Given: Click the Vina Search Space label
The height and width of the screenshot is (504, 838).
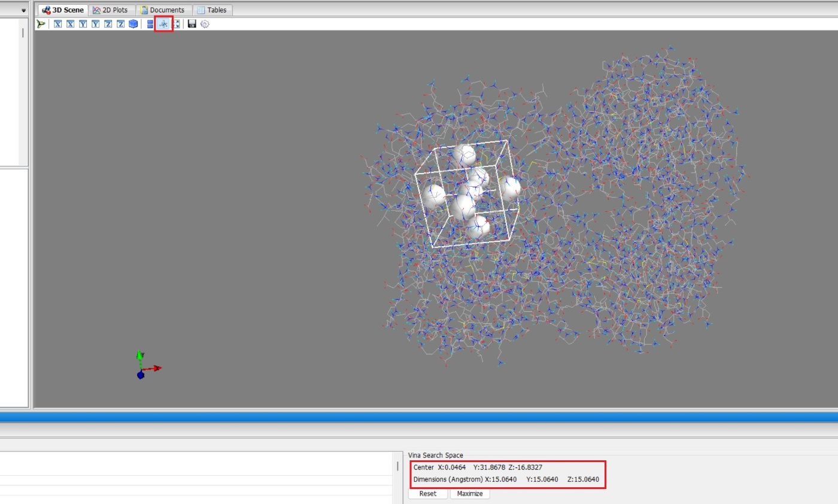Looking at the screenshot, I should 436,456.
